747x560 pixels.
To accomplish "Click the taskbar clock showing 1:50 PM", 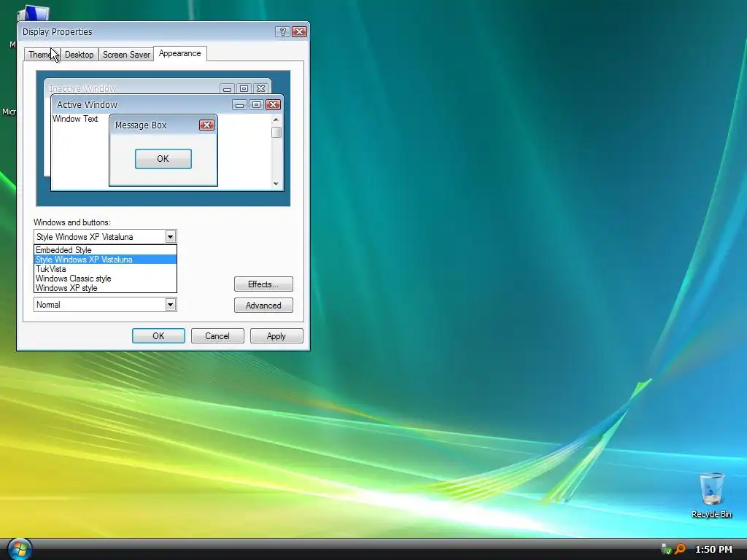I will click(713, 549).
